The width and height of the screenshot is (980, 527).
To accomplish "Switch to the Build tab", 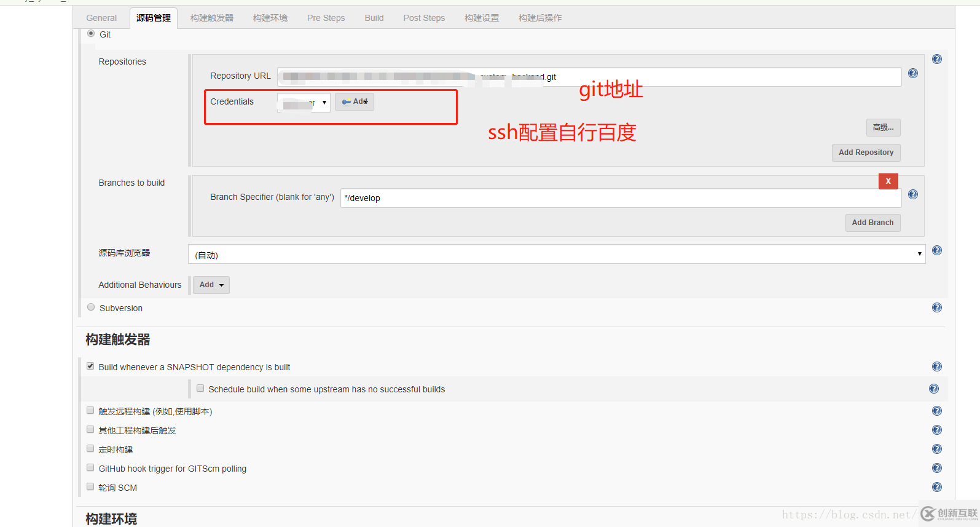I will click(x=374, y=18).
